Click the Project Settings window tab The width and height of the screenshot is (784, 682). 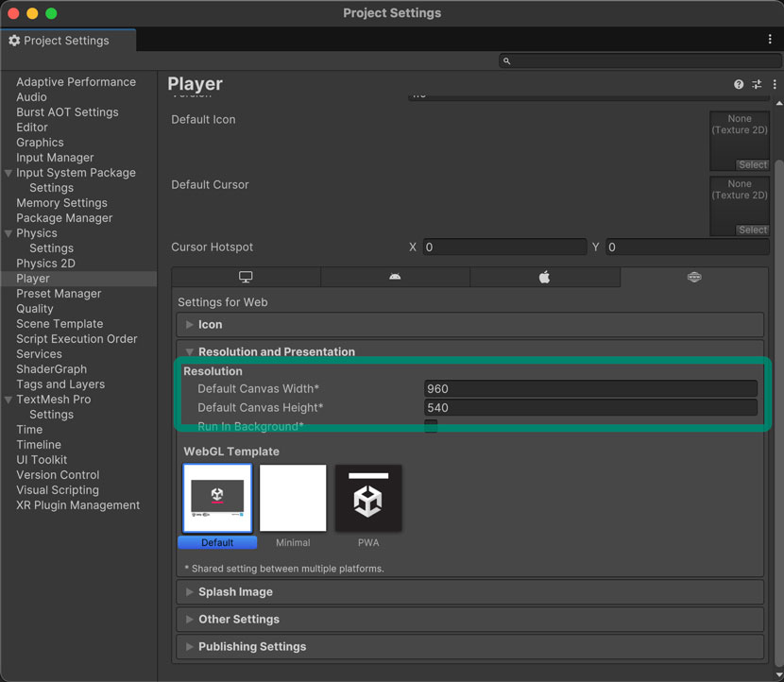click(69, 41)
